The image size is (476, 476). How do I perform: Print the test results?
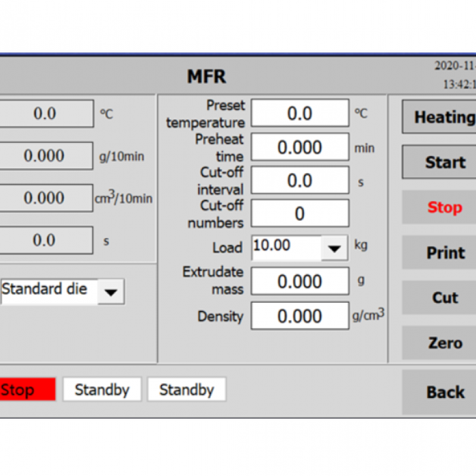click(444, 253)
